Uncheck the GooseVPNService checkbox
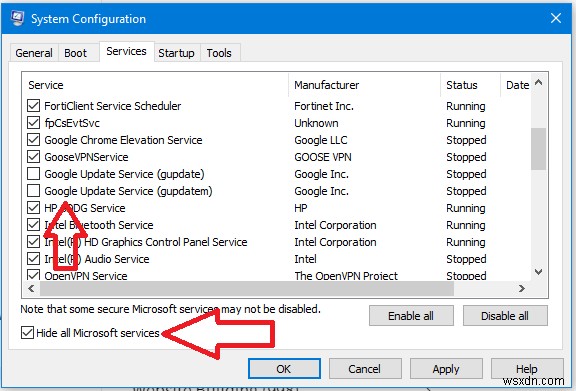The width and height of the screenshot is (576, 391). click(x=33, y=157)
